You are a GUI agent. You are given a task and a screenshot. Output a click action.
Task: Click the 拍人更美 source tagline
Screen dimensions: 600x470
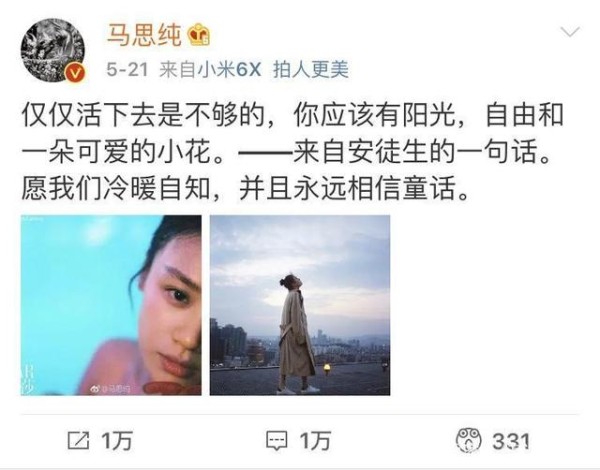[x=311, y=70]
